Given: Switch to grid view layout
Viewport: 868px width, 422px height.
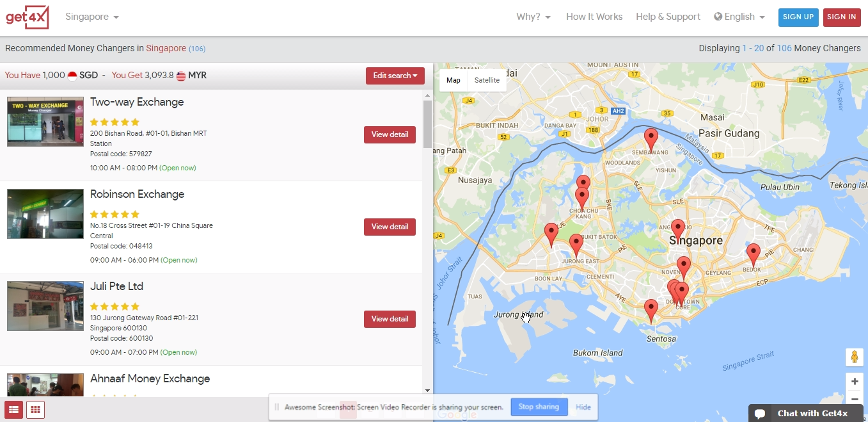Looking at the screenshot, I should 36,410.
